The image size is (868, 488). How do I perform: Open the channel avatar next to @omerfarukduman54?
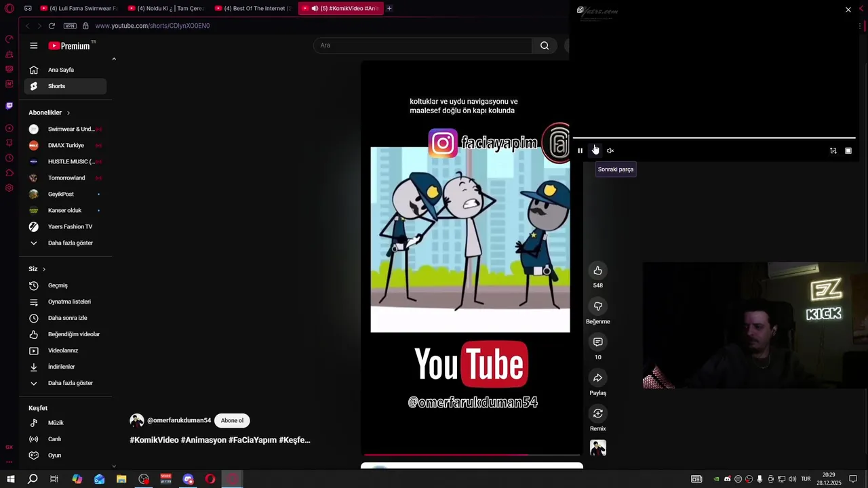click(137, 420)
